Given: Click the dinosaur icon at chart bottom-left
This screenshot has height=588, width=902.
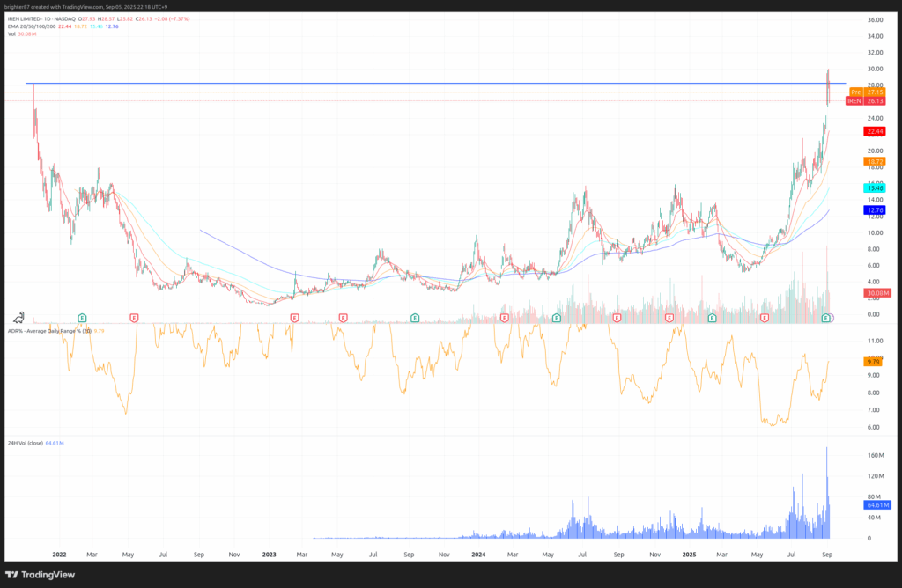Looking at the screenshot, I should pos(19,317).
